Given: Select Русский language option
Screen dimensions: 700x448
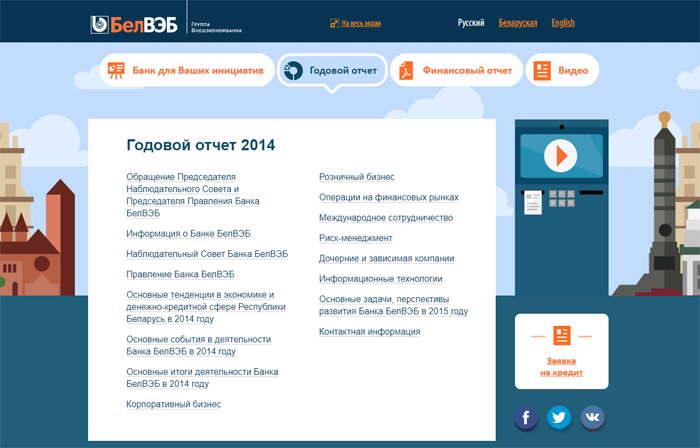Looking at the screenshot, I should click(471, 23).
